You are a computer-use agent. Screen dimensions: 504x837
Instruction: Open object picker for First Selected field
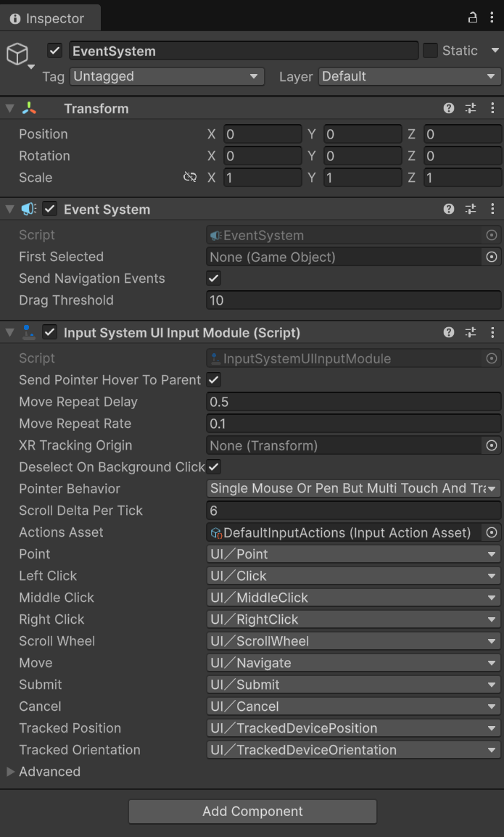[492, 257]
